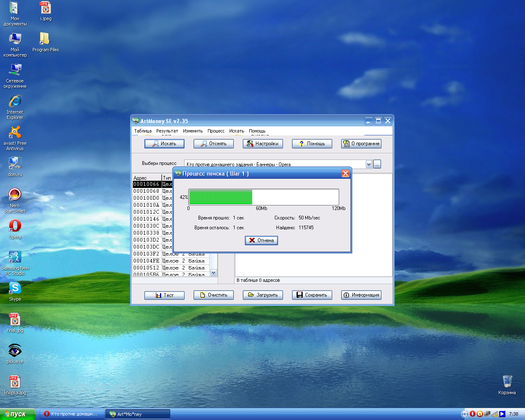Viewport: 525px width, 420px height.
Task: Open the Искать menu in the menu bar
Action: (237, 131)
